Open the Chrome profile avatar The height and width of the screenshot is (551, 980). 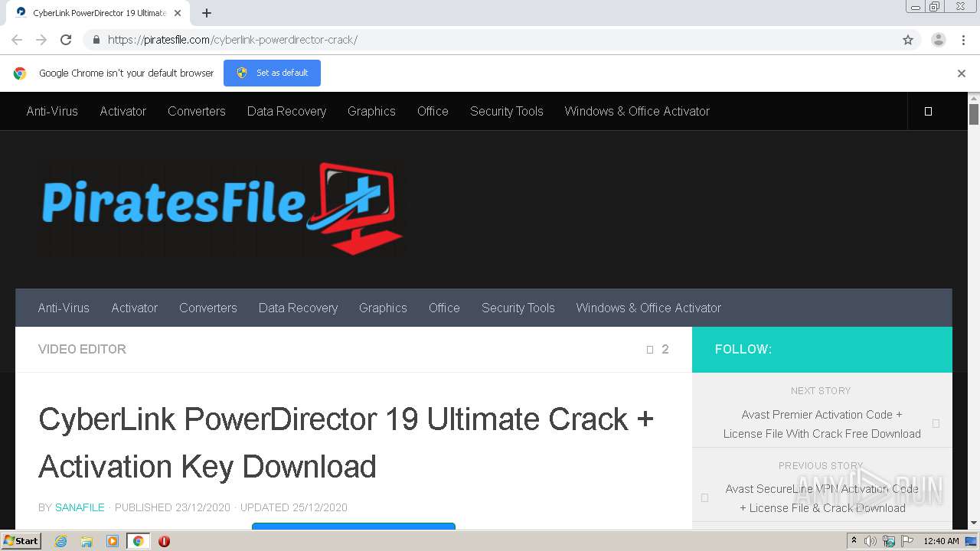pos(939,40)
